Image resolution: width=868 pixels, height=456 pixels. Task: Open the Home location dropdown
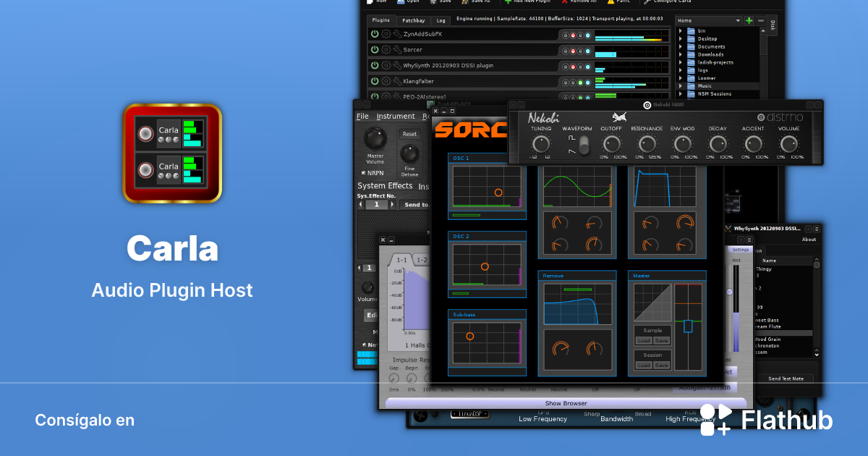tap(708, 21)
